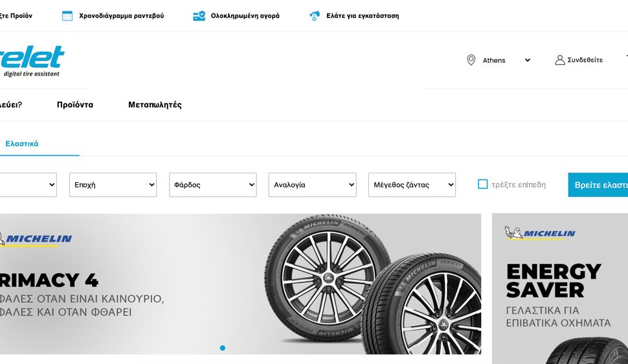
Task: Click the user profile icon beside Συνδεθείτε
Action: click(559, 60)
